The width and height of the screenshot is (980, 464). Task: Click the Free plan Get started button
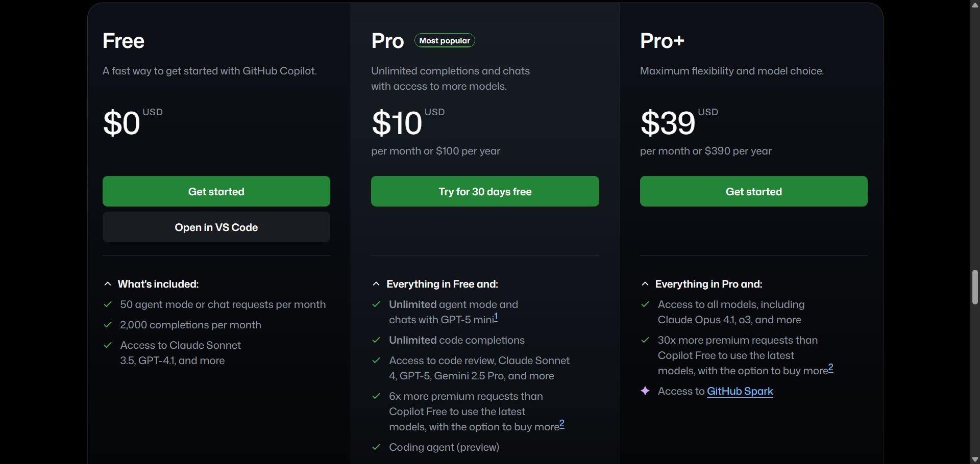pyautogui.click(x=216, y=191)
